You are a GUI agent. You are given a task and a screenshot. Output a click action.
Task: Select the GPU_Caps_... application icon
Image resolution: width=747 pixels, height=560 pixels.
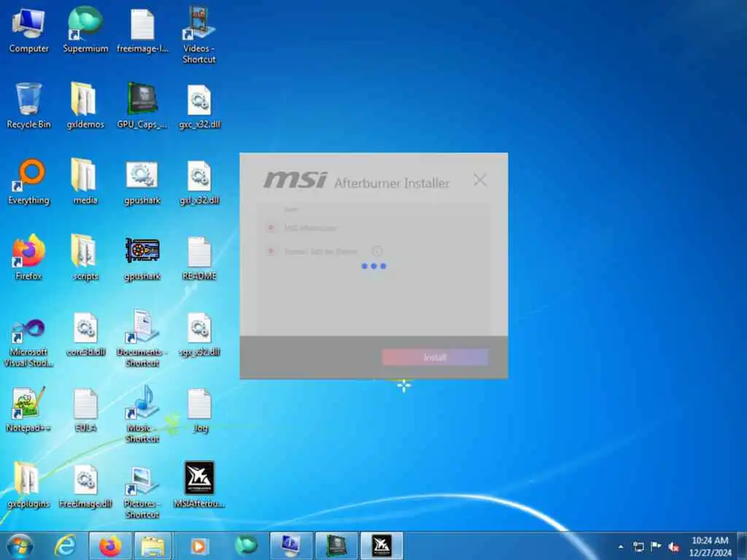click(x=142, y=106)
